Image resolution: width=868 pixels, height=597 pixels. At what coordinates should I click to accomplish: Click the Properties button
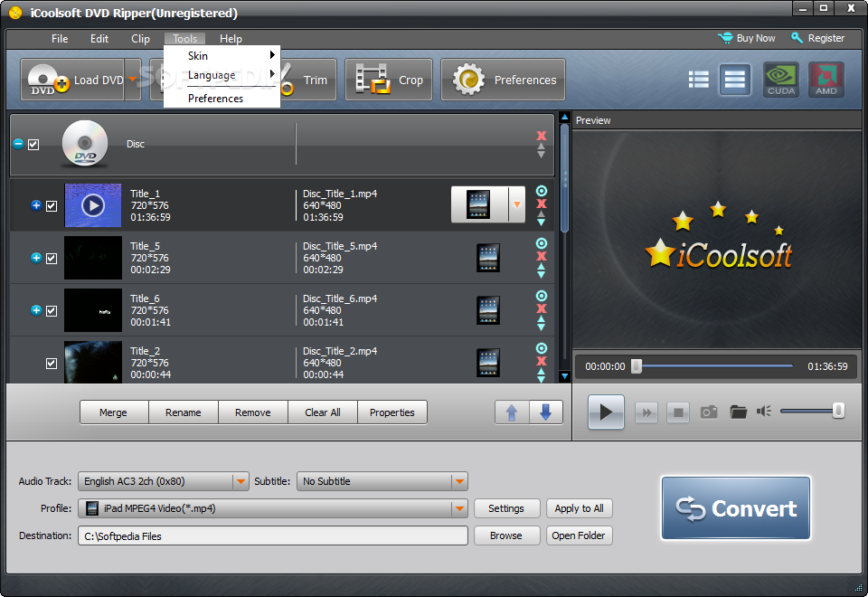click(392, 412)
